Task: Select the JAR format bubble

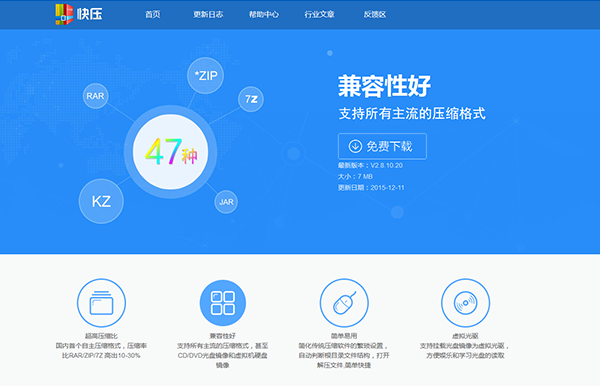Action: [x=226, y=202]
